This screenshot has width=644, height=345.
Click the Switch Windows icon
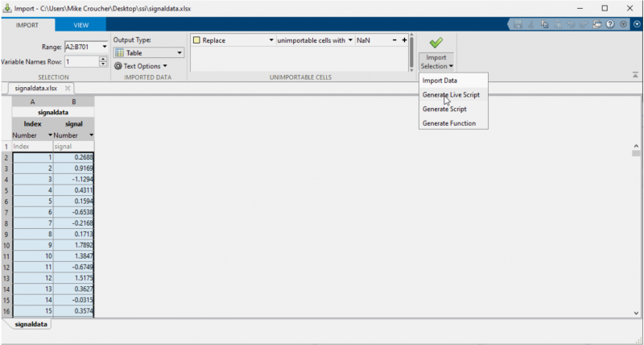click(597, 25)
